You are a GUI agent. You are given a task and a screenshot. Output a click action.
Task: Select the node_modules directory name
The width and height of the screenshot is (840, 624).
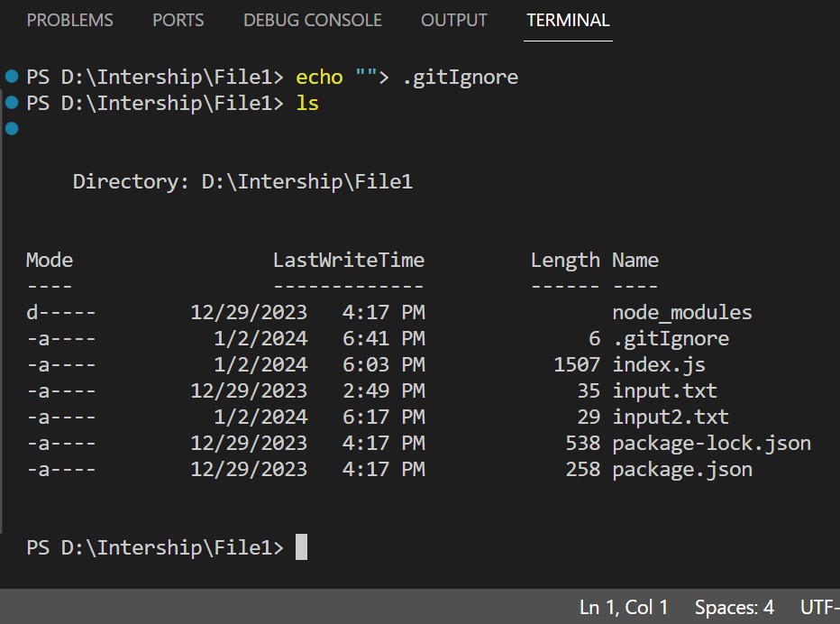(x=681, y=312)
